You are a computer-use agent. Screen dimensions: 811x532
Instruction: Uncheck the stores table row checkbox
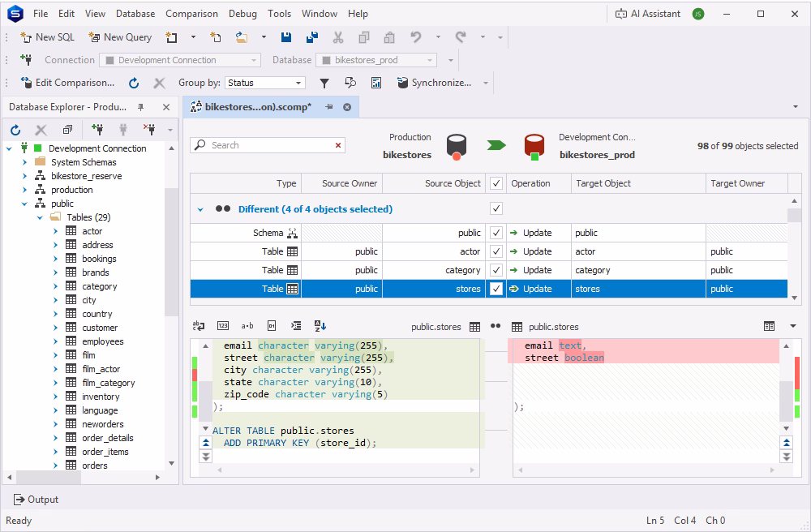point(496,289)
